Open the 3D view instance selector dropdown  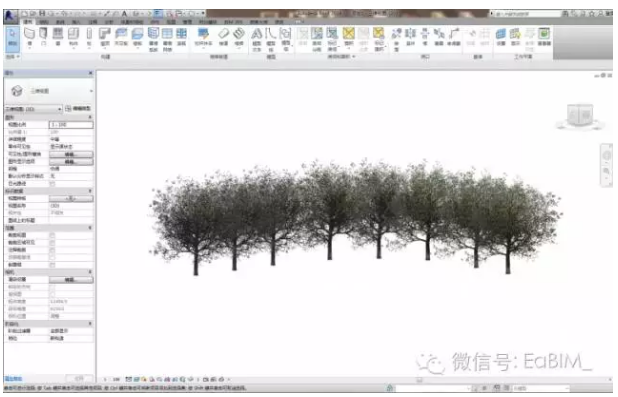(x=34, y=109)
